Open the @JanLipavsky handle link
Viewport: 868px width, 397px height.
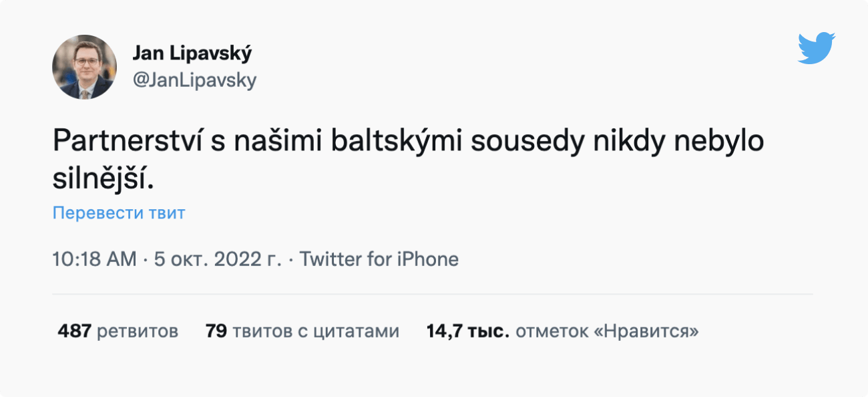(x=194, y=80)
